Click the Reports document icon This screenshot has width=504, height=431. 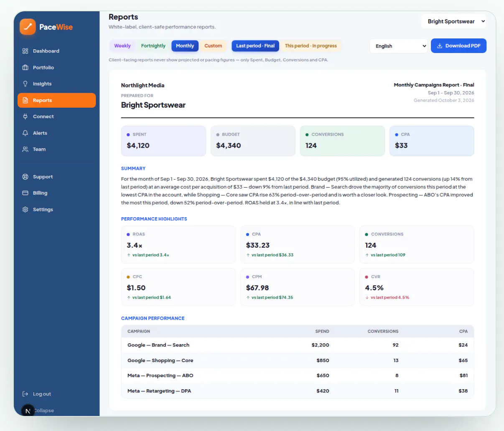[x=25, y=100]
